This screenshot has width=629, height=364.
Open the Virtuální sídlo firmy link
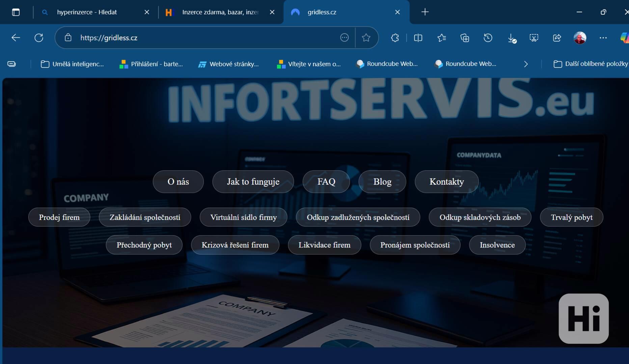243,217
